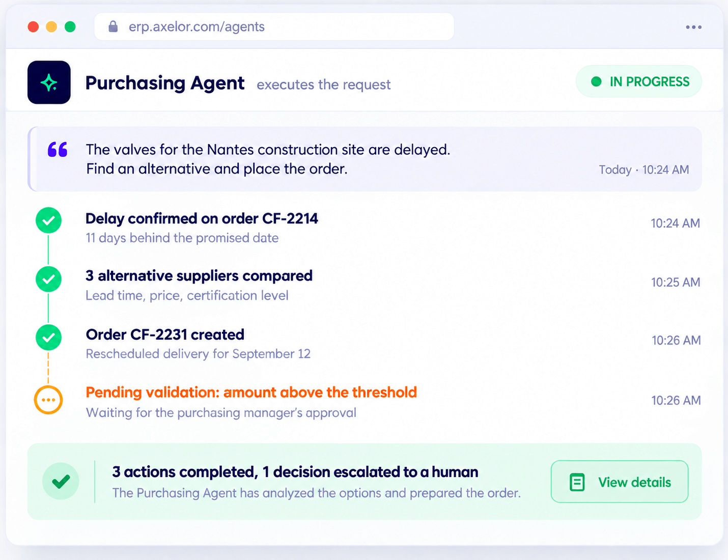Click 'Waiting for the purchasing manager's approval'

click(221, 412)
